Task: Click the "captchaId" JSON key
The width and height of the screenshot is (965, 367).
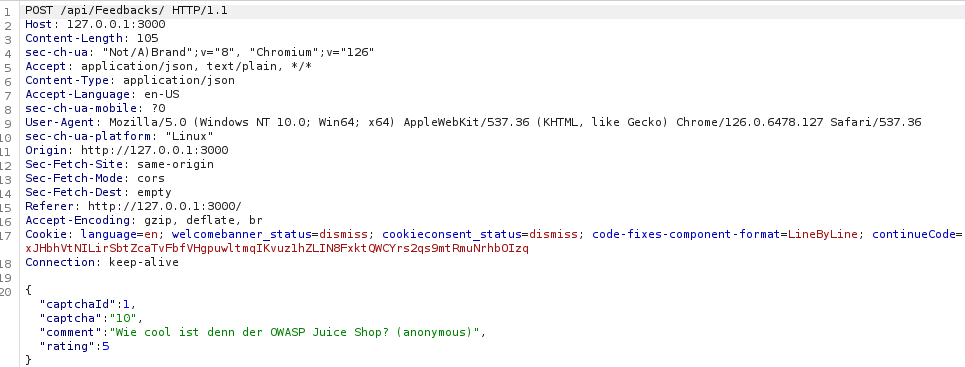Action: click(78, 305)
